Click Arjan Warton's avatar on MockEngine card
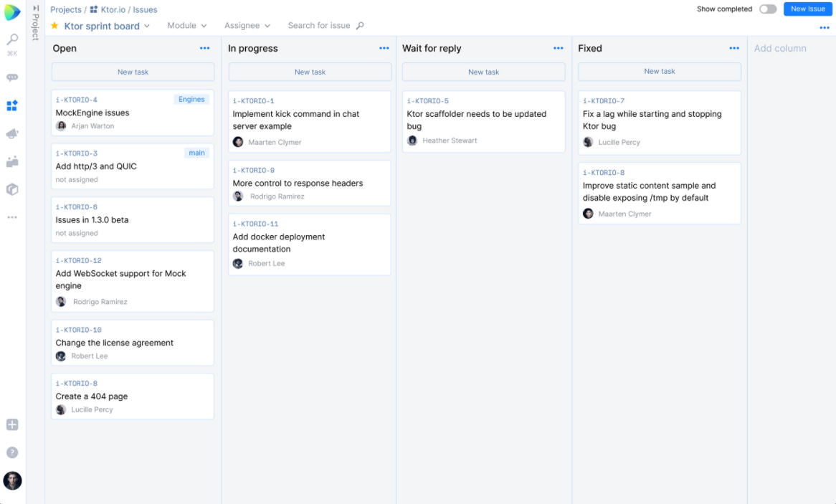 (x=62, y=126)
